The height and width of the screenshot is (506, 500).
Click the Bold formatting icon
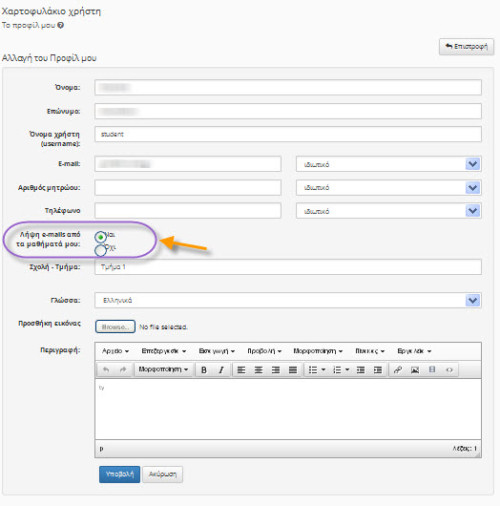204,370
